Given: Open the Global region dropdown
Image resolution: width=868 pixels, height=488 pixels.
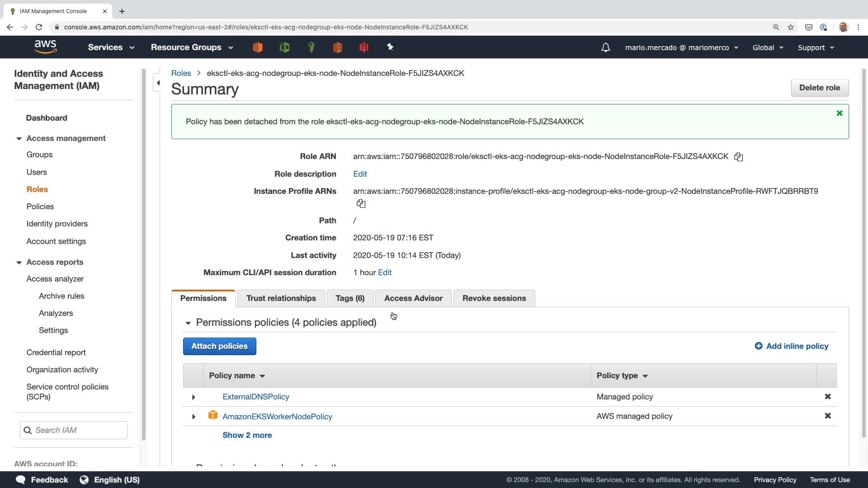Looking at the screenshot, I should click(x=767, y=47).
